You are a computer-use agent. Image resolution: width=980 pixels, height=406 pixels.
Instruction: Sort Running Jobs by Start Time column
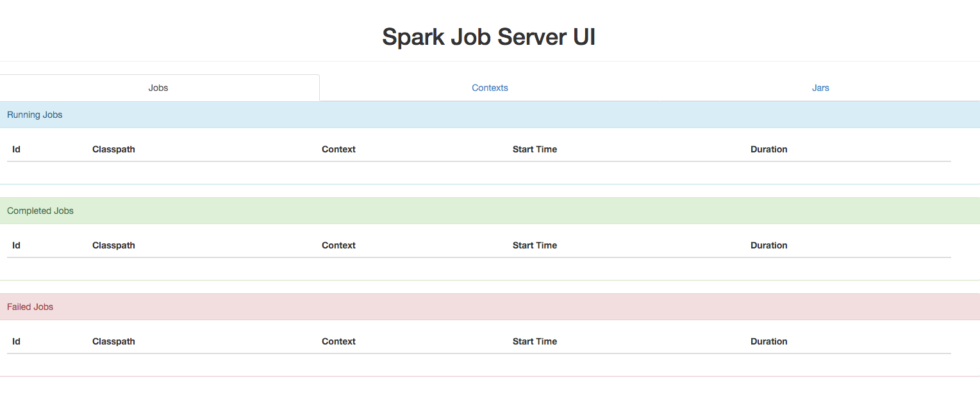pyautogui.click(x=535, y=149)
